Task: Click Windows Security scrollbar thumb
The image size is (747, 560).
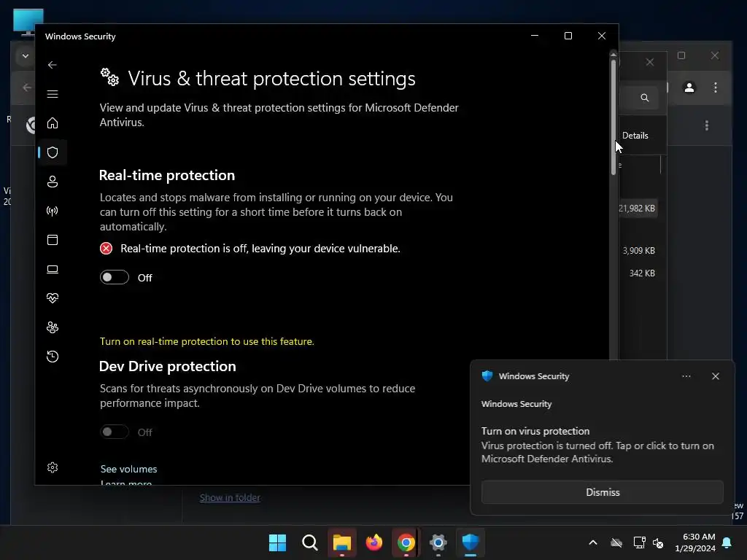Action: click(613, 117)
